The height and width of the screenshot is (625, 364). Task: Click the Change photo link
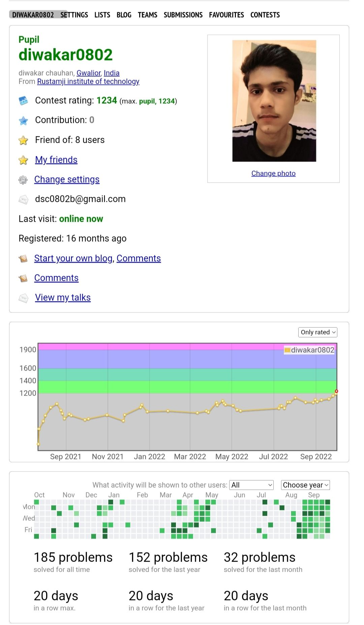[x=273, y=173]
